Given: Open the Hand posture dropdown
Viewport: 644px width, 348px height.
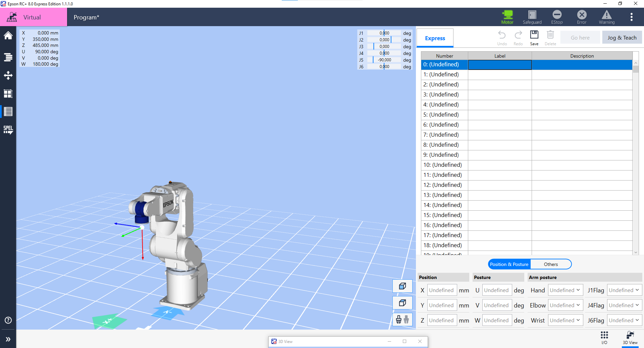Looking at the screenshot, I should pos(566,290).
